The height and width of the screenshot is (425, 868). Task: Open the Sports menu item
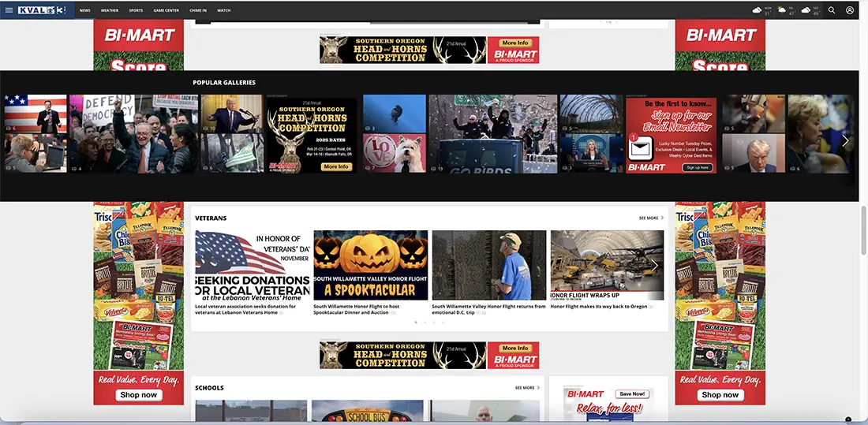pyautogui.click(x=136, y=10)
